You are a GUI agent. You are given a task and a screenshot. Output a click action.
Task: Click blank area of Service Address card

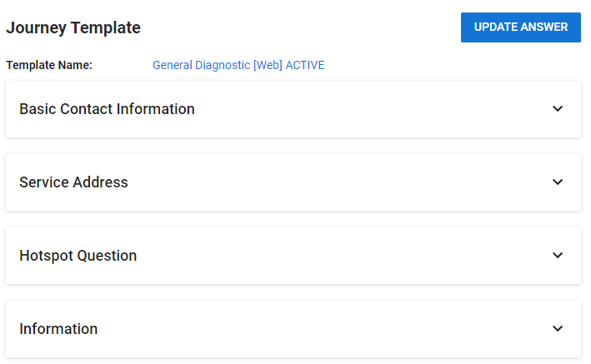339,182
